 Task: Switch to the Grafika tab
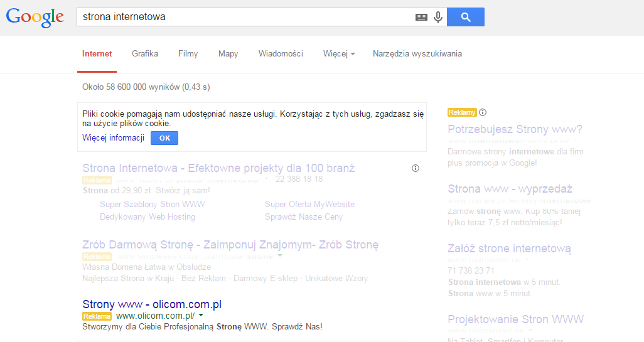145,54
